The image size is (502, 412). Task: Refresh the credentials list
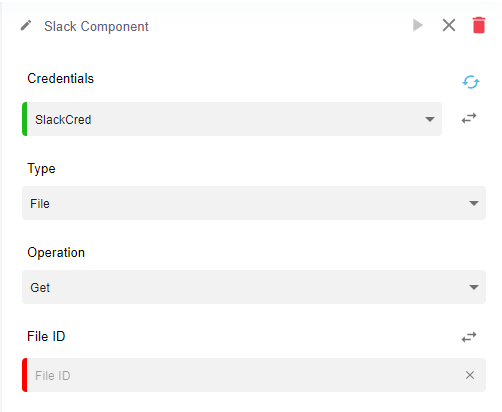click(471, 82)
